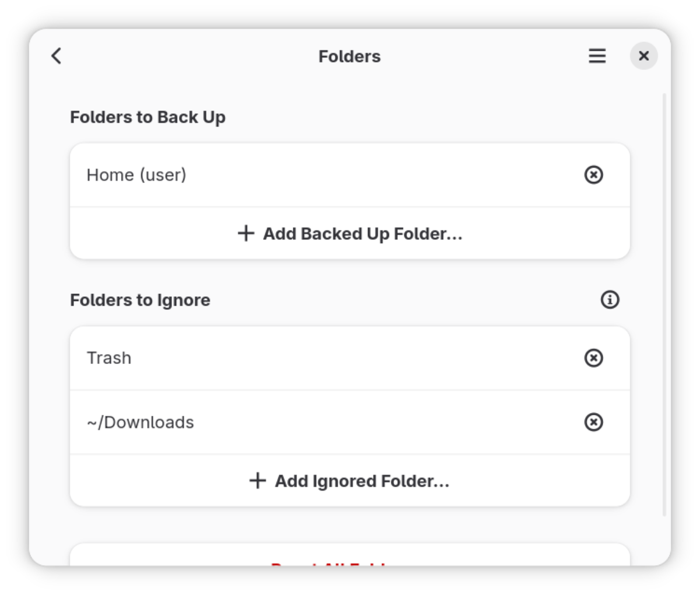Viewport: 700px width, 595px height.
Task: Click the Folders page title
Action: [349, 57]
